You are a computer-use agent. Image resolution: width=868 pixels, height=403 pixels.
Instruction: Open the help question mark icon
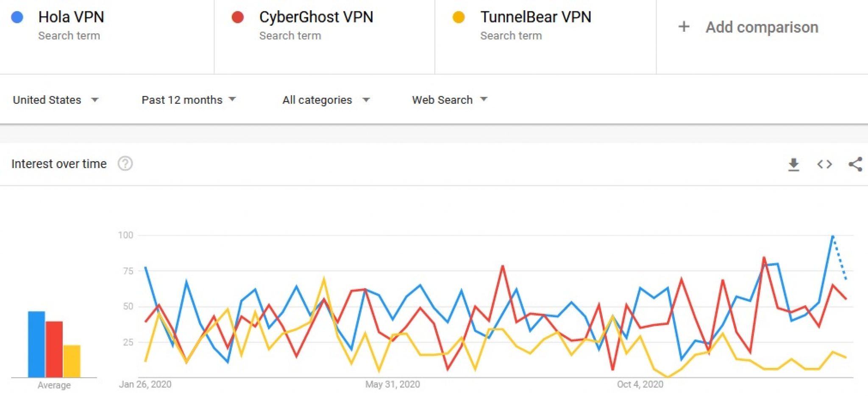point(125,163)
